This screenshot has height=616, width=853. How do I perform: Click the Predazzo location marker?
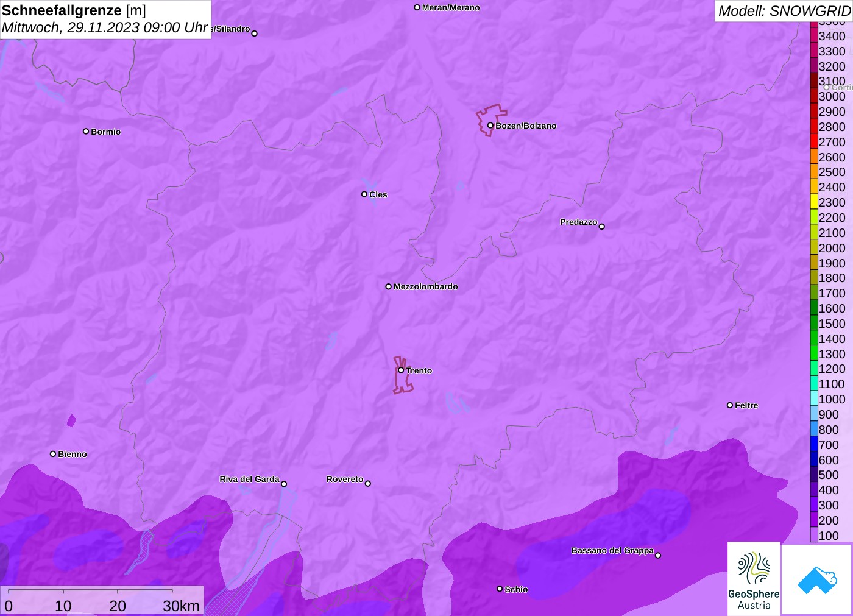pyautogui.click(x=602, y=226)
